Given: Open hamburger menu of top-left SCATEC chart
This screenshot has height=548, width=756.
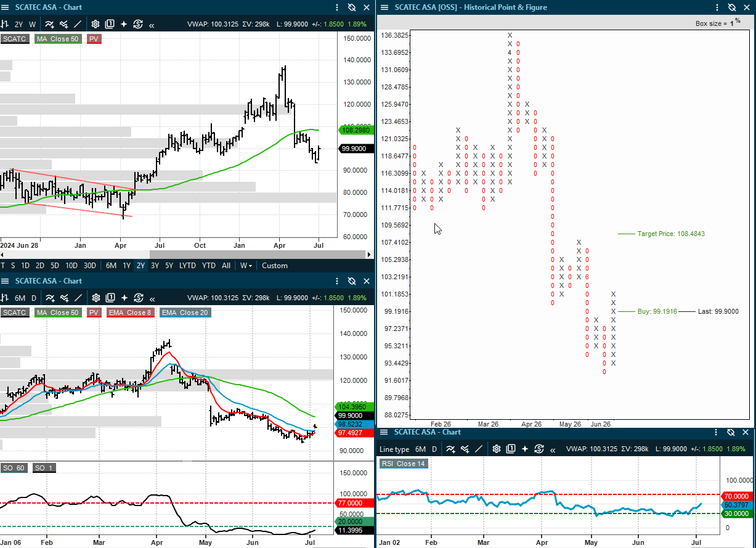Looking at the screenshot, I should (5, 7).
